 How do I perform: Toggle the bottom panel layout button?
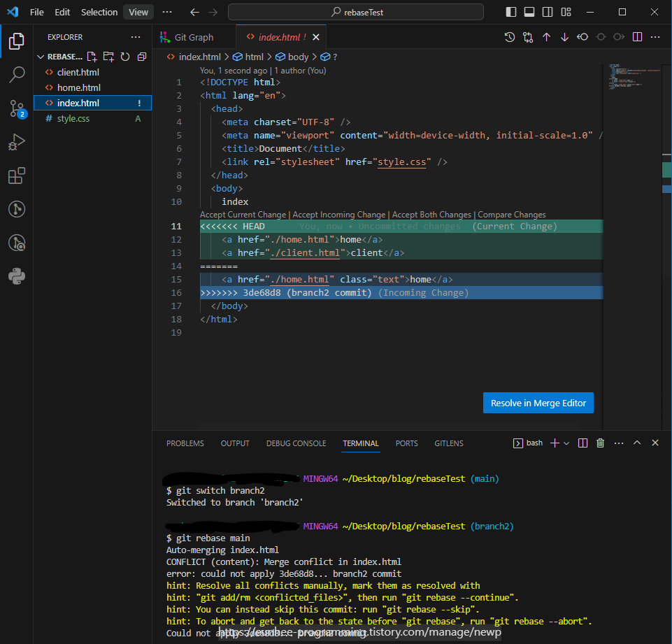point(529,12)
